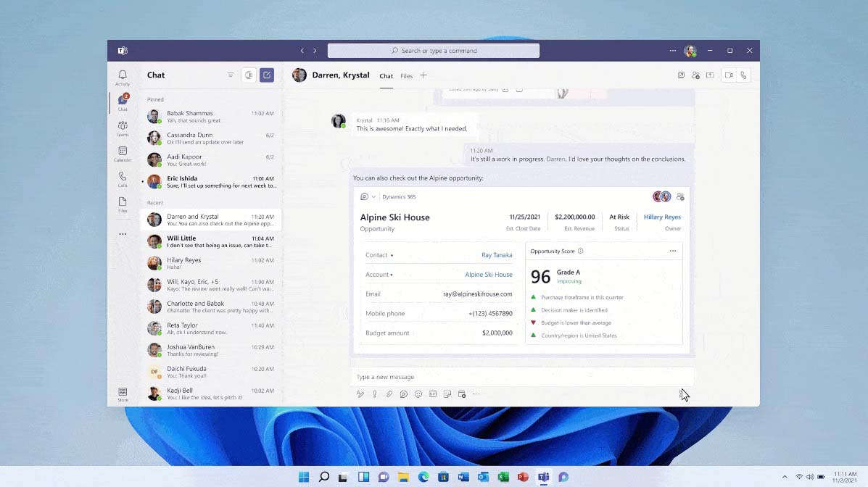Open the Opportunity Score card options menu
Screen dimensions: 868x487
(673, 251)
